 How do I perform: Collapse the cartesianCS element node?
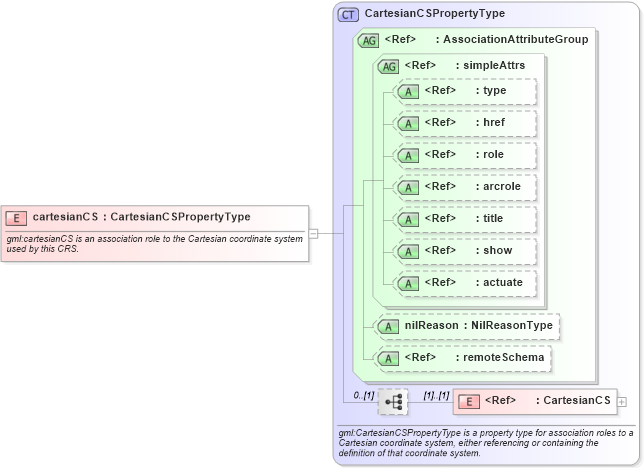(313, 234)
